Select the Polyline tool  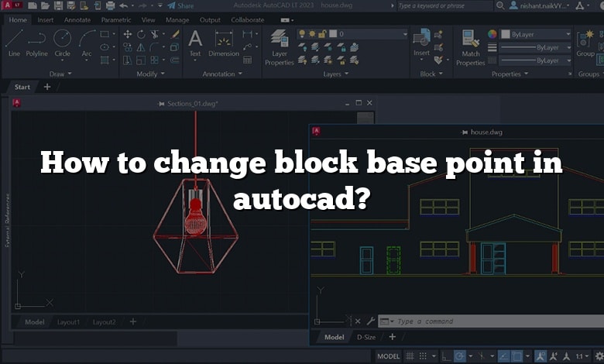click(36, 42)
